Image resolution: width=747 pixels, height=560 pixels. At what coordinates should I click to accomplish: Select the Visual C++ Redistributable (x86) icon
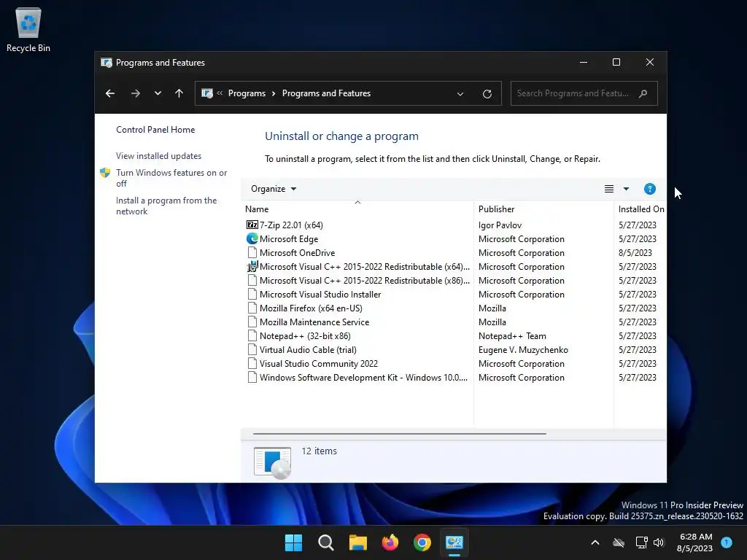[x=252, y=281]
